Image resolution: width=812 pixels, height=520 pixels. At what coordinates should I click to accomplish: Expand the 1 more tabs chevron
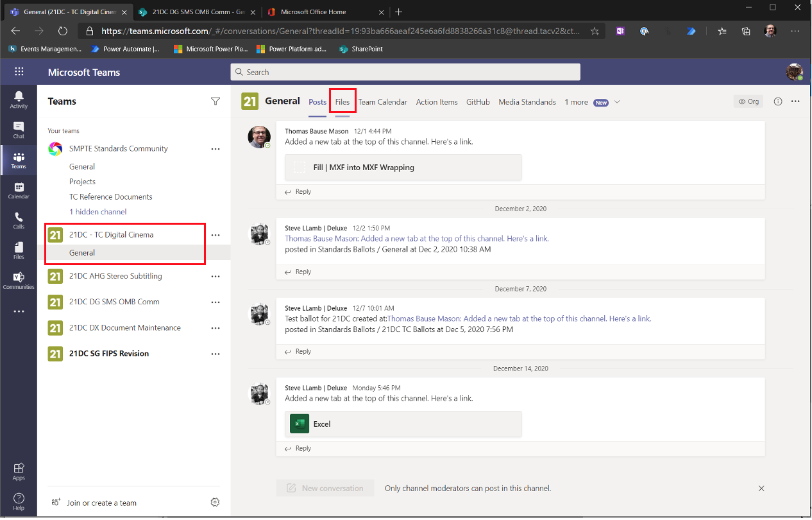click(616, 101)
